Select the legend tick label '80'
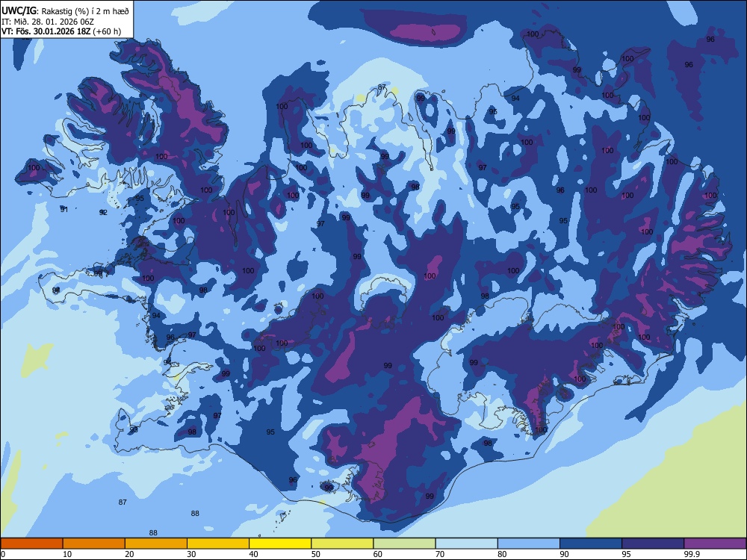 tap(502, 554)
